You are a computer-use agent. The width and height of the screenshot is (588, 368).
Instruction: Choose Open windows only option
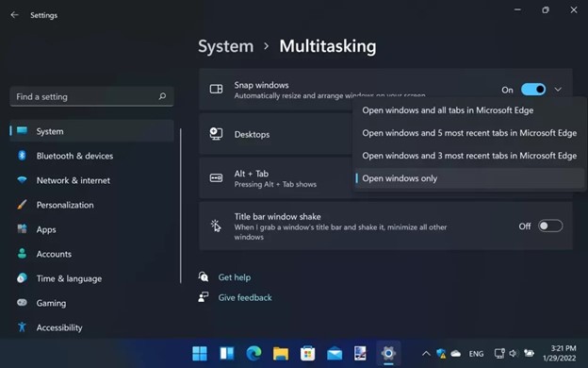468,178
